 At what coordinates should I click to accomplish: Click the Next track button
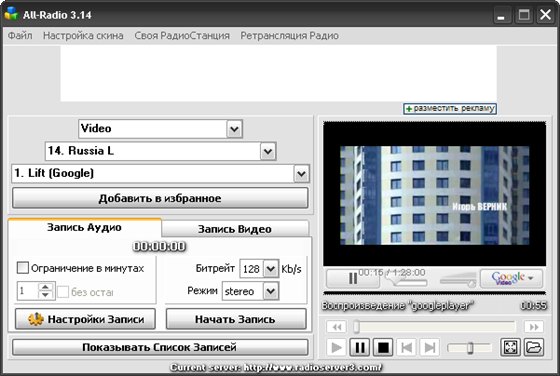[x=430, y=347]
